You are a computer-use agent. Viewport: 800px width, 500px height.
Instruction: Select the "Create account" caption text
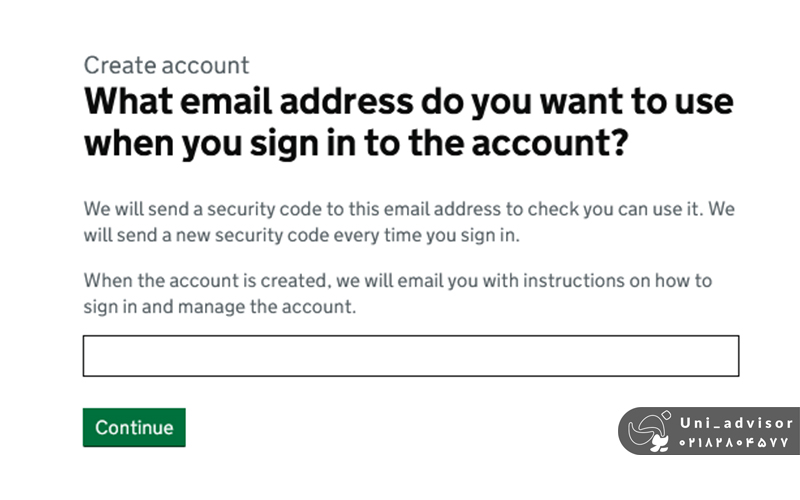click(166, 66)
